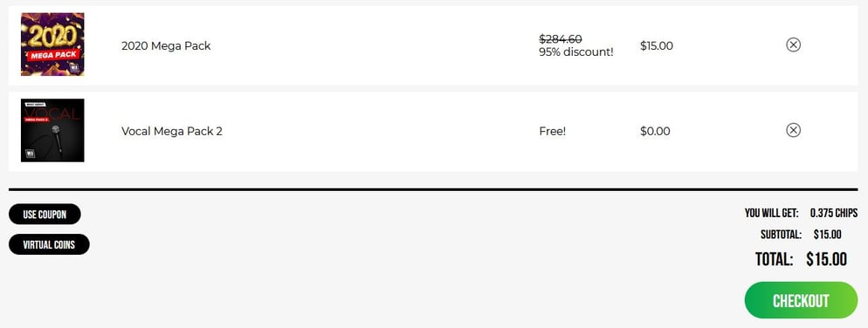Select the crossed-out $284.60 original price

pos(561,38)
